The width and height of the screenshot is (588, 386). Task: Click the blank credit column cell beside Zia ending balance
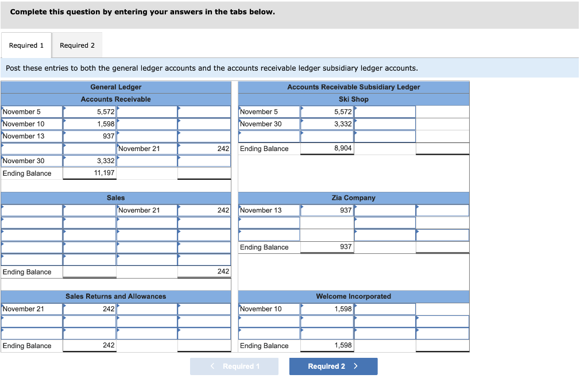[442, 247]
